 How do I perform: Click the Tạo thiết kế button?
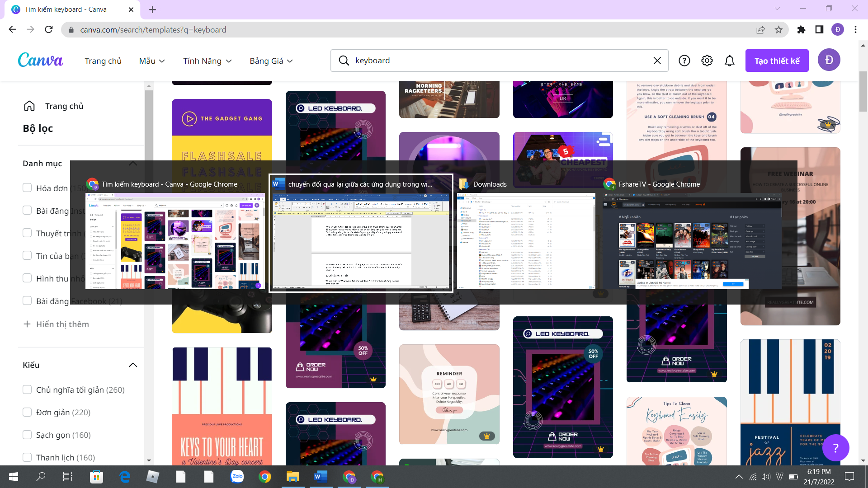(777, 61)
